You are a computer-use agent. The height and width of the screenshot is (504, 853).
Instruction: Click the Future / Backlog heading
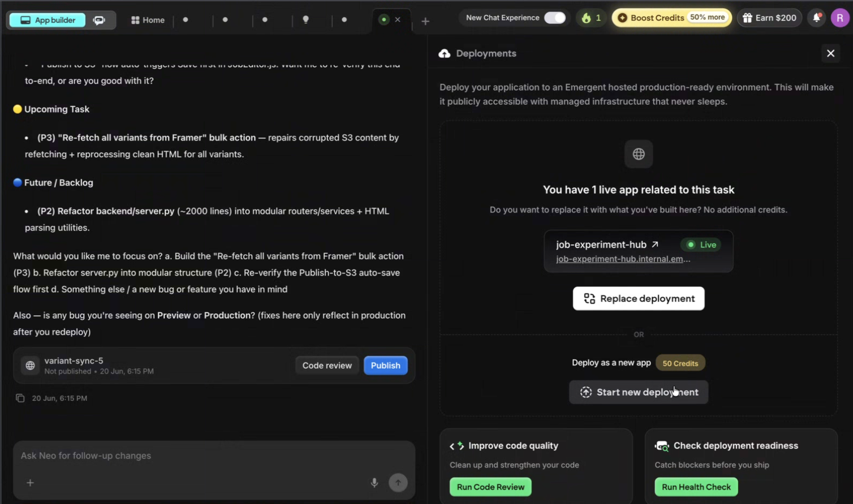click(59, 183)
